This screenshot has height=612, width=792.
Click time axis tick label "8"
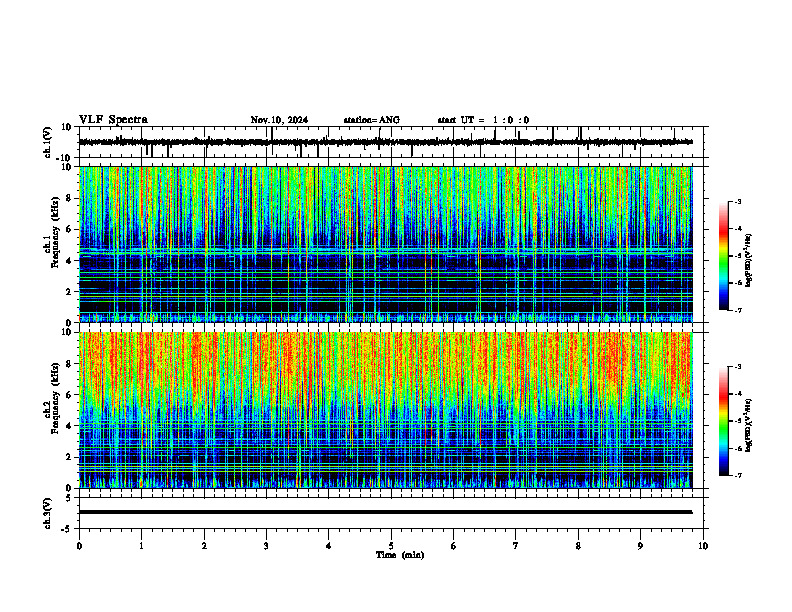coord(578,546)
